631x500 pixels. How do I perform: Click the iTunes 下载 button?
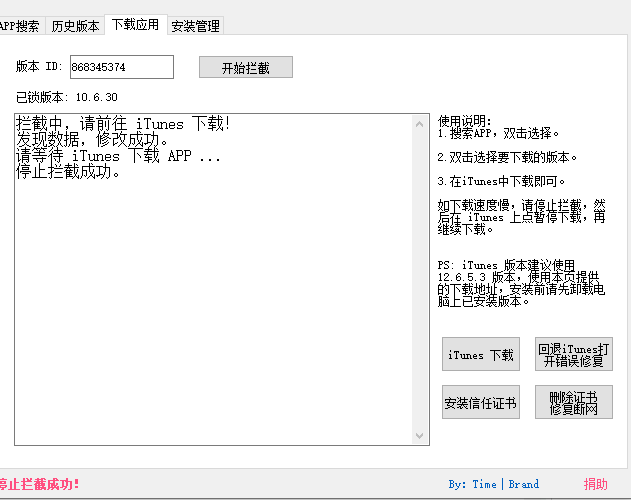pyautogui.click(x=481, y=354)
